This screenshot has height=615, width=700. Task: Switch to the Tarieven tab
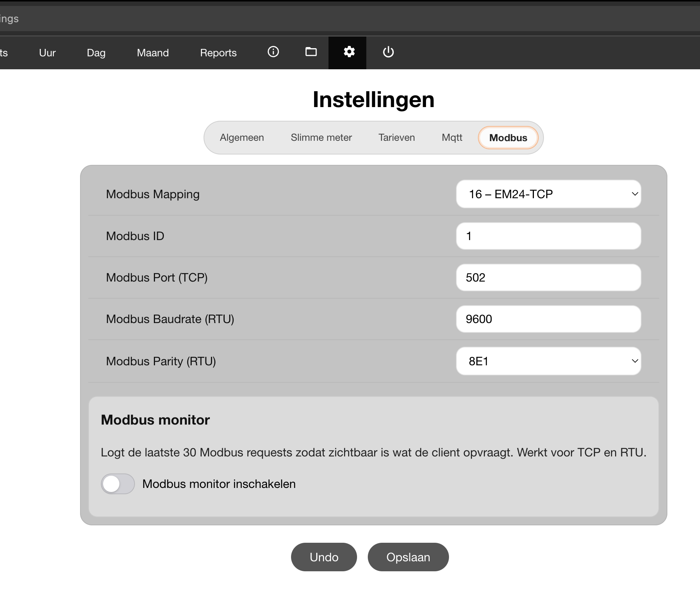[396, 138]
